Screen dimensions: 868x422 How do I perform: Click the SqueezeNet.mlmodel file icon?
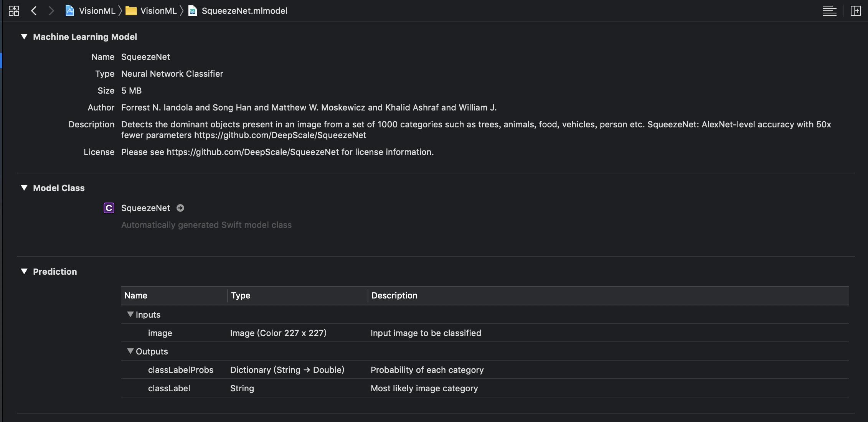click(193, 11)
